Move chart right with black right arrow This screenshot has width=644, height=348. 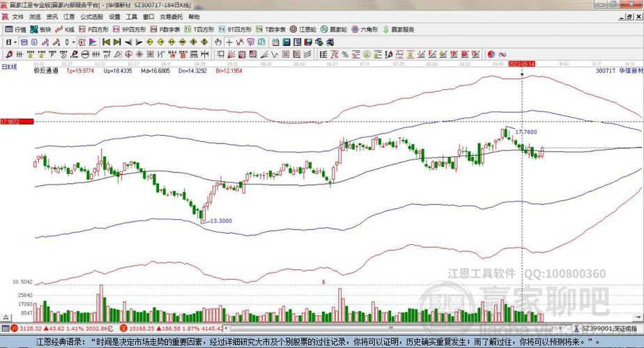click(x=139, y=42)
